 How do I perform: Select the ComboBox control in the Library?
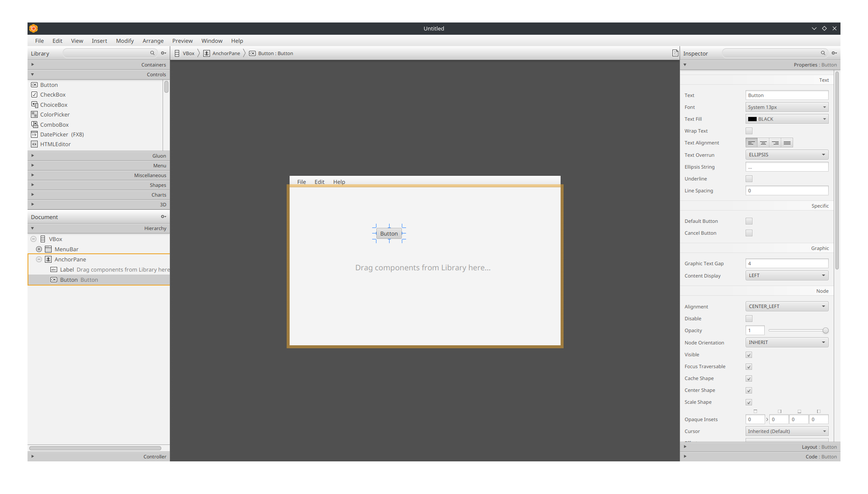[54, 125]
